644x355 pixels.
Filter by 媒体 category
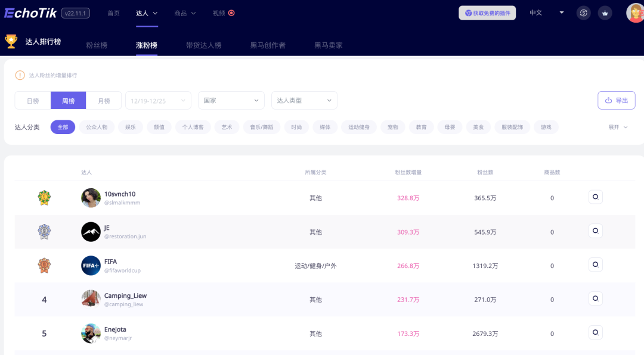coord(325,127)
